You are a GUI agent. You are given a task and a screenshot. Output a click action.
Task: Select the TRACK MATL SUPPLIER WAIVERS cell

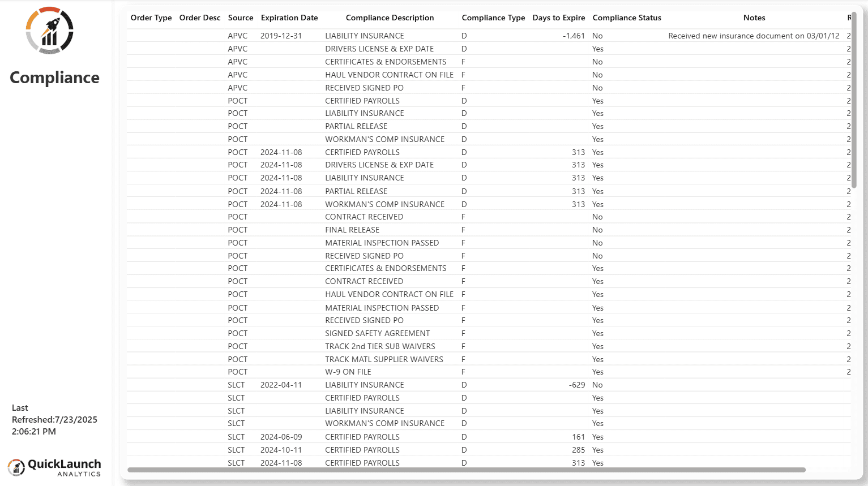pos(384,359)
